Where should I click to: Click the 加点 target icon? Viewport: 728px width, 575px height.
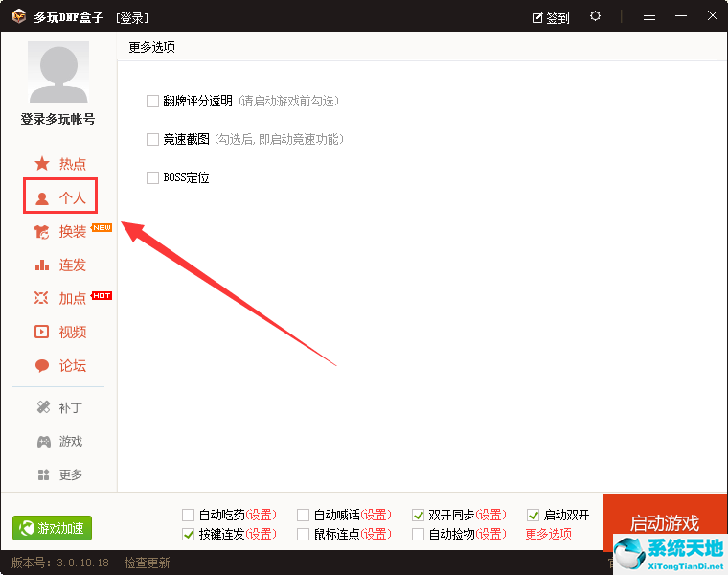tap(41, 298)
